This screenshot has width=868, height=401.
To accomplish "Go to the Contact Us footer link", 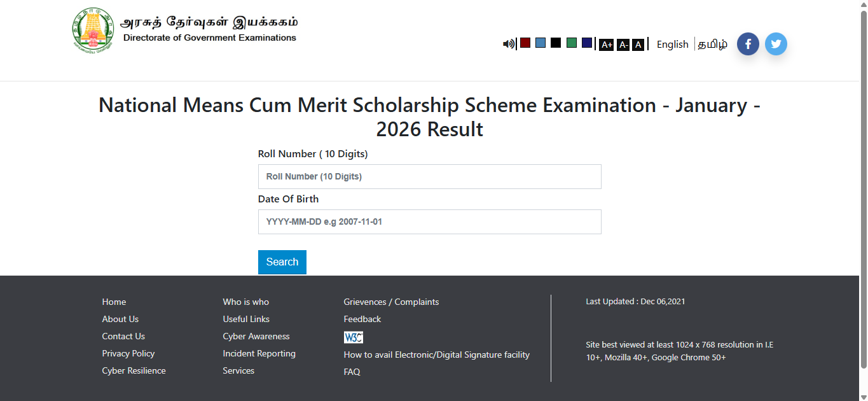I will point(123,336).
